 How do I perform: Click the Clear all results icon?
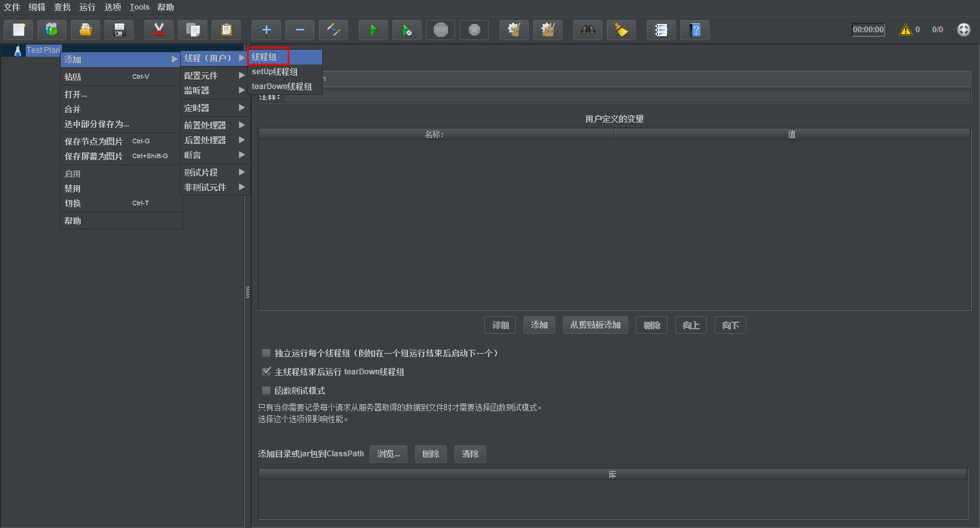[x=547, y=30]
